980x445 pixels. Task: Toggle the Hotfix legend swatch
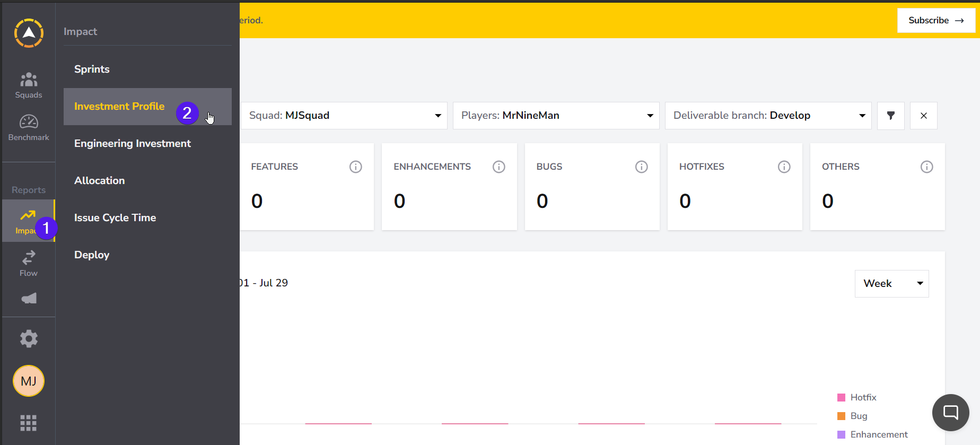(x=841, y=397)
